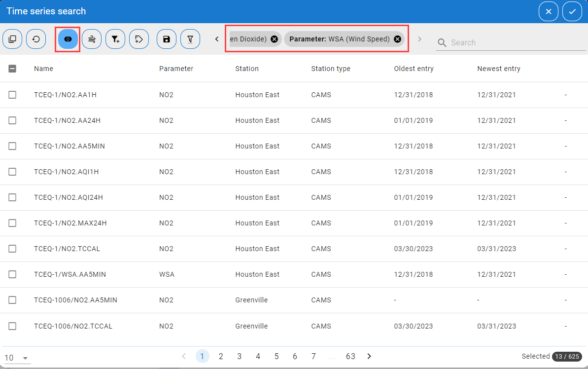Viewport: 588px width, 369px height.
Task: Jump to last page 63
Action: [x=350, y=356]
